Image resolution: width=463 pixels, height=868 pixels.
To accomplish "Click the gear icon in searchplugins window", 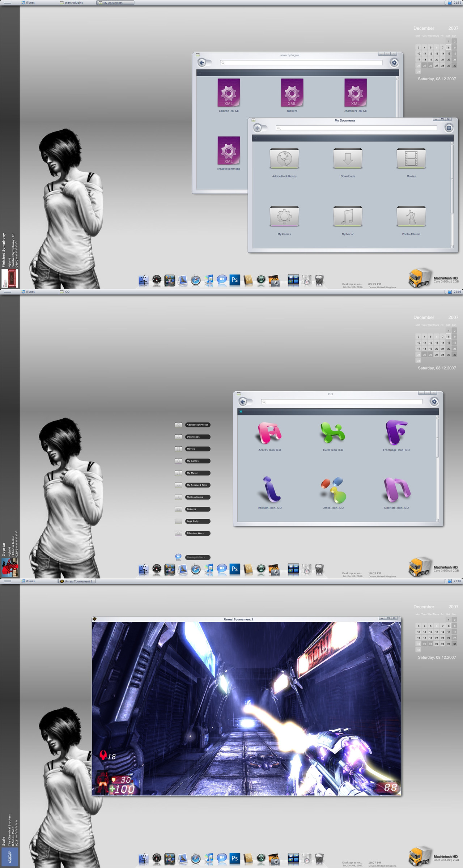I will point(394,63).
